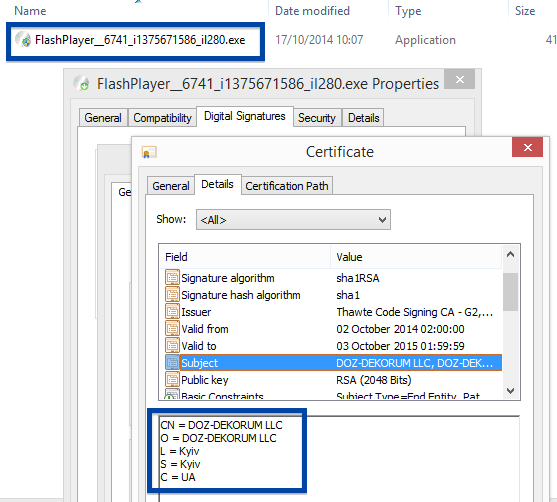Click the Value column header
Screen dimensions: 557x502
click(x=416, y=257)
